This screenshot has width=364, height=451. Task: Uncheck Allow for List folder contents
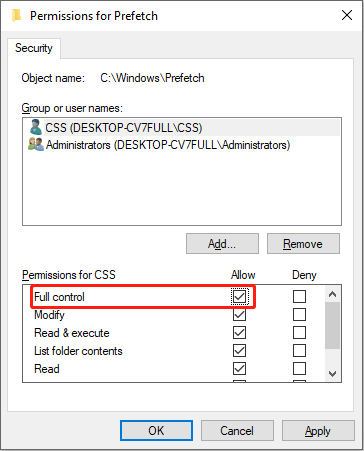[239, 351]
